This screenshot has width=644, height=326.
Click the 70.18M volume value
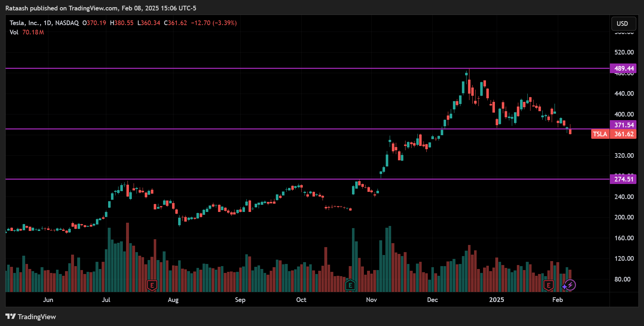(x=33, y=32)
